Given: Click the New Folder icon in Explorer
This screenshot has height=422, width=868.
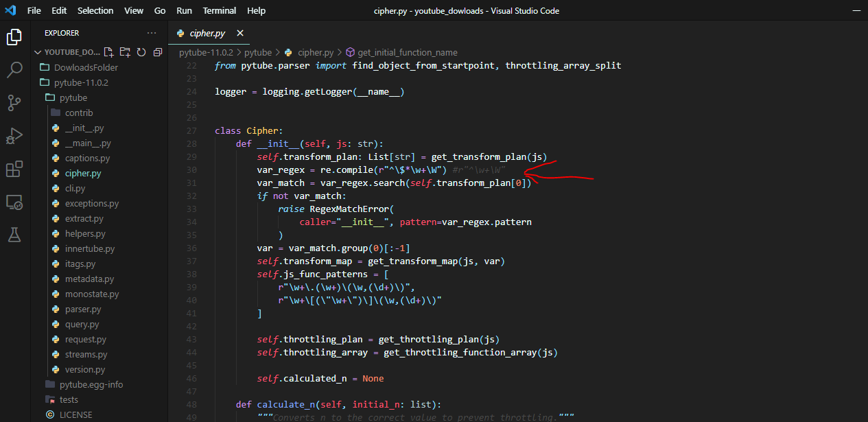Looking at the screenshot, I should pyautogui.click(x=124, y=51).
